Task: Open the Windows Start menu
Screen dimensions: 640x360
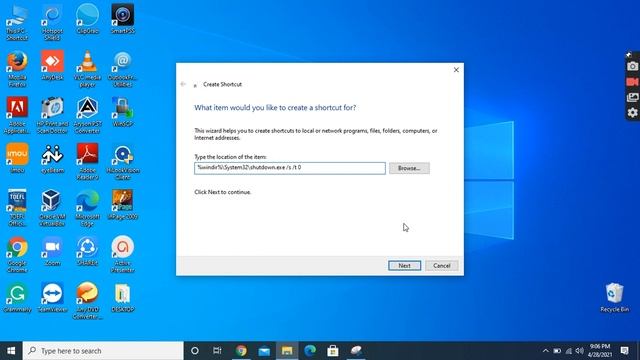Action: 11,351
